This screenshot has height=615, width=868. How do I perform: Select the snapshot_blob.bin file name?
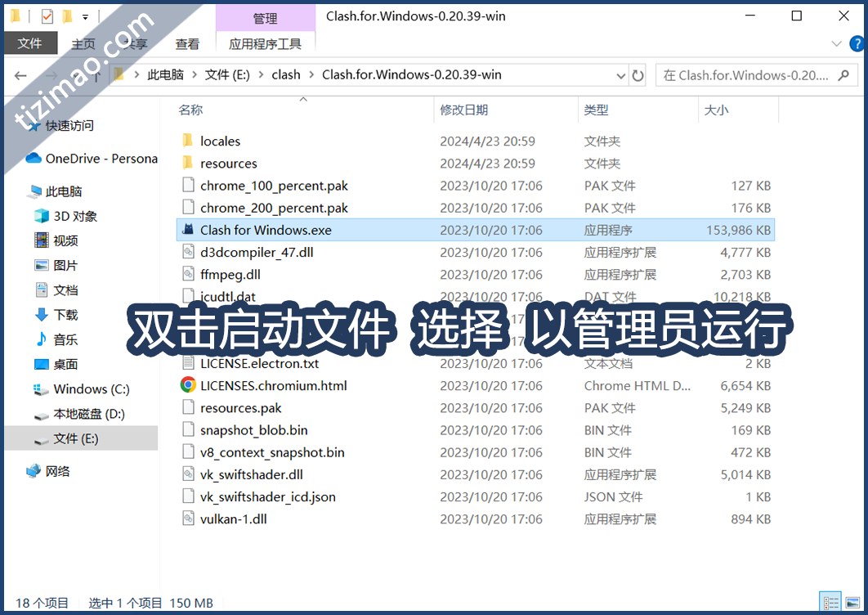(x=254, y=430)
